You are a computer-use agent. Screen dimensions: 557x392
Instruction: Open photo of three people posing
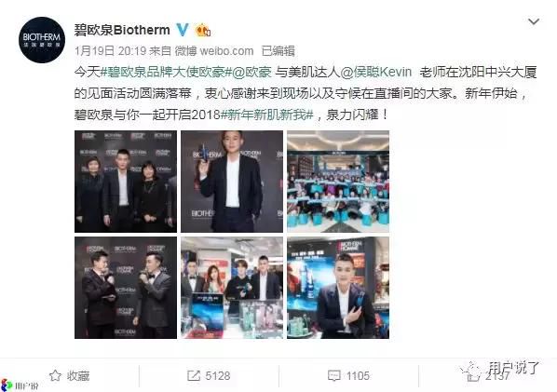(126, 182)
